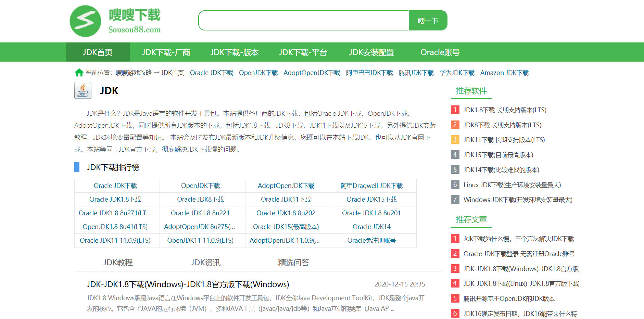Image resolution: width=644 pixels, height=319 pixels.
Task: Open sidebar article JDK-JDK1.8下载(Linux)
Action: tap(521, 283)
